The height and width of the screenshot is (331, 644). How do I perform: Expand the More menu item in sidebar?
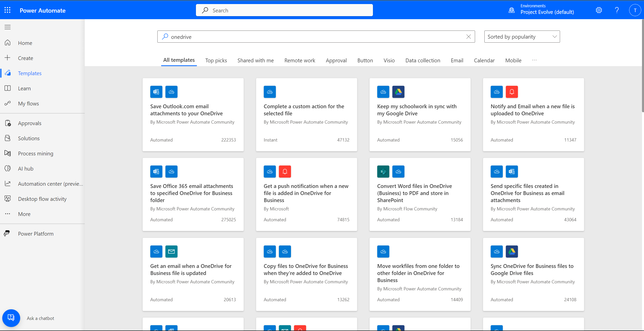(24, 214)
